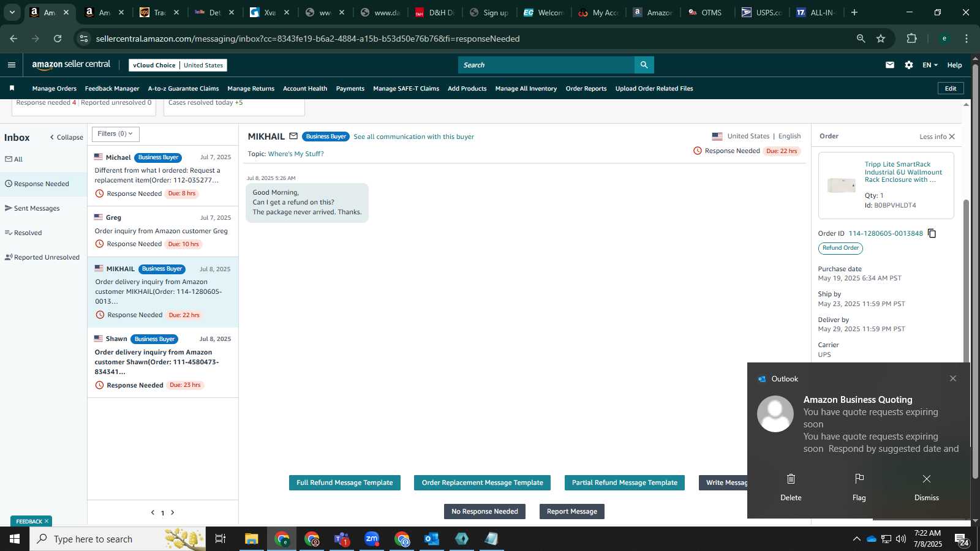Close the Outlook notification

[x=953, y=378]
